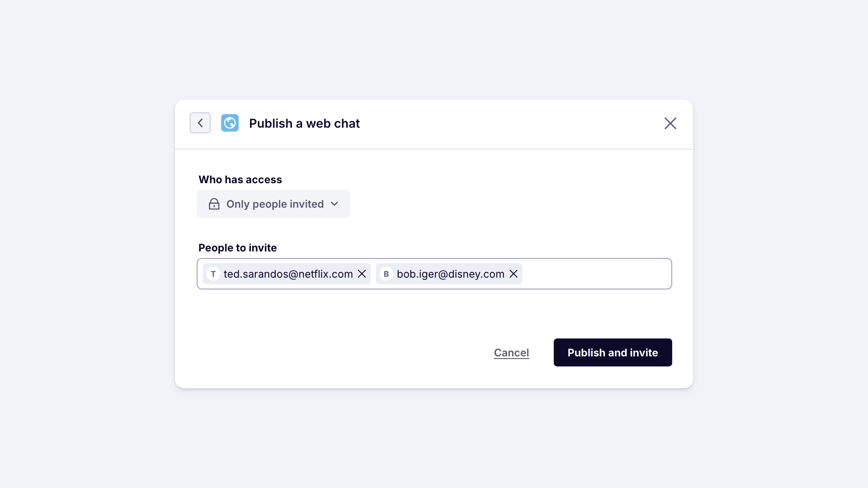Select the bob.iger@disney.com email chip
The image size is (868, 488).
tap(450, 274)
